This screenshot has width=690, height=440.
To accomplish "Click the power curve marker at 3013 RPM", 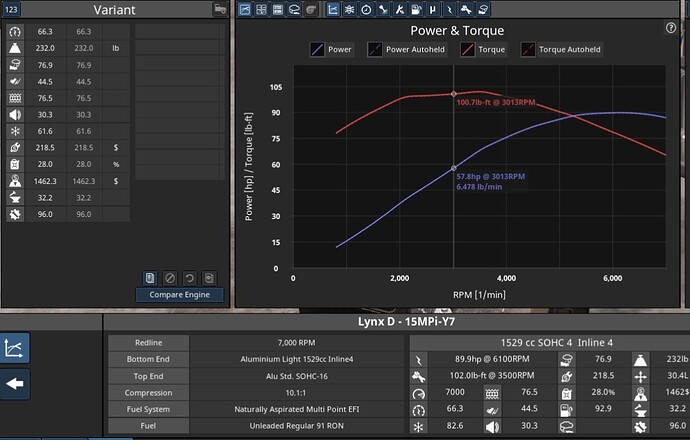I will (454, 168).
